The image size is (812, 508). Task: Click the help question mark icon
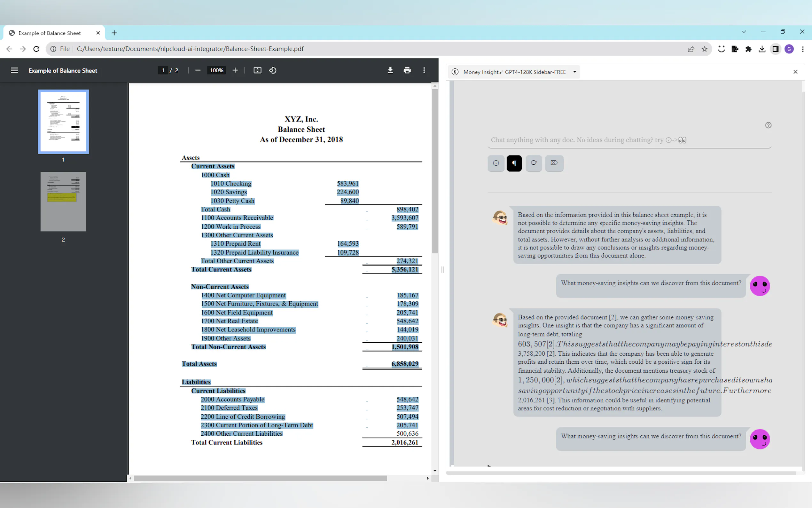(768, 125)
